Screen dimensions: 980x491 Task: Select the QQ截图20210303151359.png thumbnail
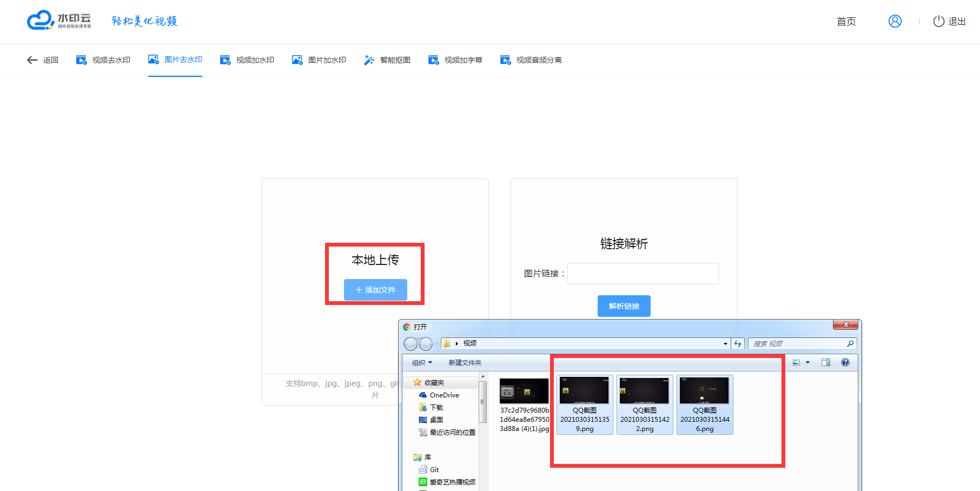click(x=584, y=404)
